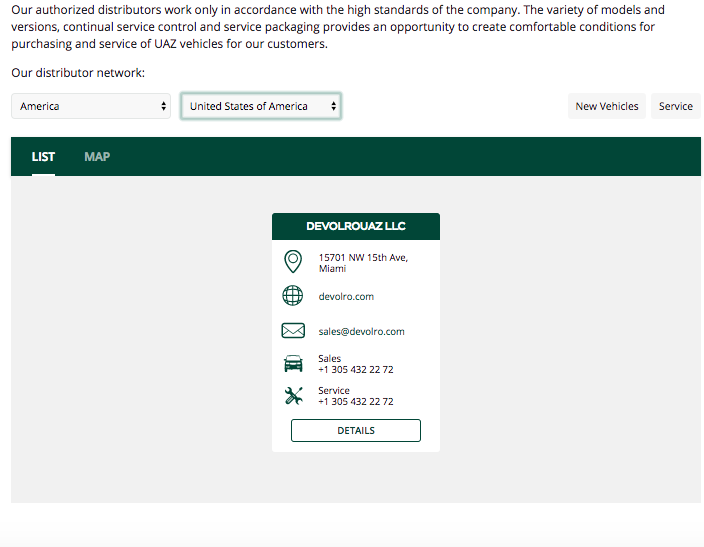Screen dimensions: 704x547
Task: Click the 15701 NW 15th Ave address
Action: 362,258
